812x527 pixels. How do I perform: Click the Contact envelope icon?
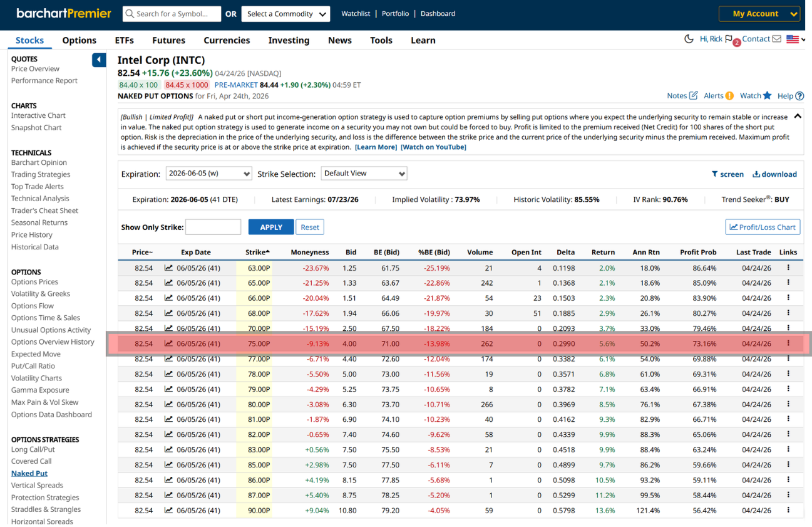776,39
